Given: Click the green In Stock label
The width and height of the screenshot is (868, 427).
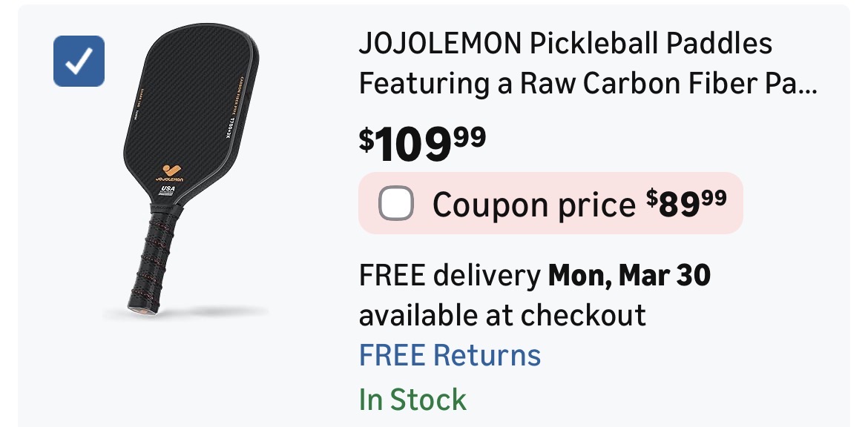Looking at the screenshot, I should tap(412, 400).
